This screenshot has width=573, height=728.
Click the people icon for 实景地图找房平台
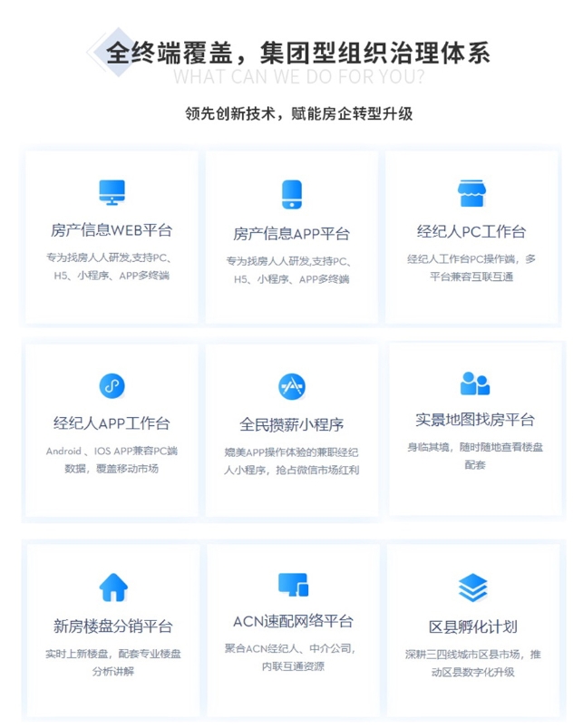pyautogui.click(x=474, y=383)
